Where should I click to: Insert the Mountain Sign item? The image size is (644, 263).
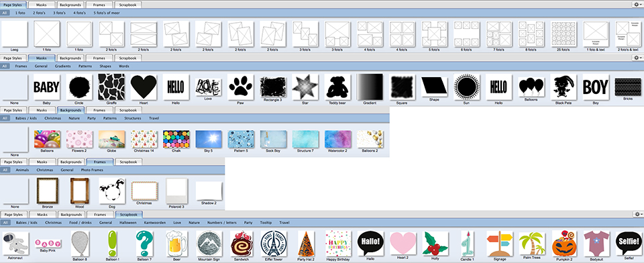(x=209, y=244)
